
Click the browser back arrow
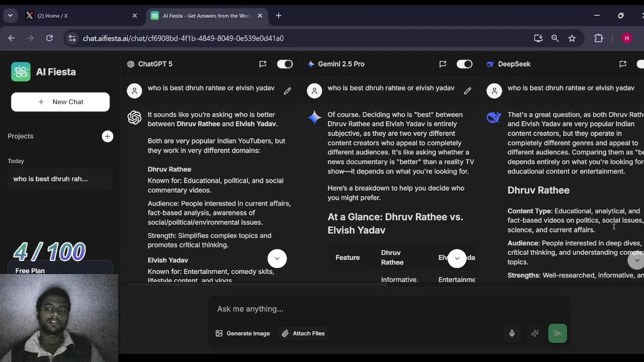12,38
